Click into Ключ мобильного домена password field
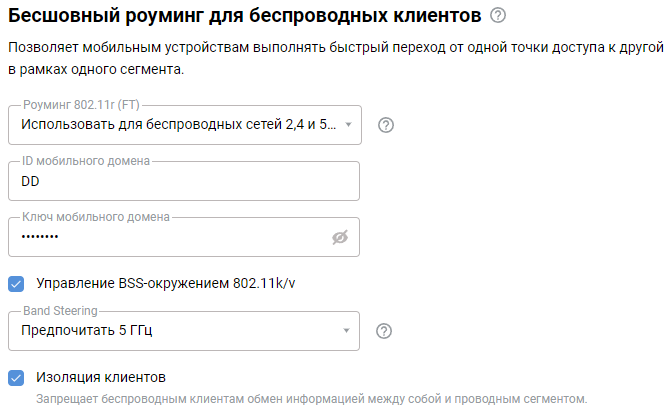 coord(170,237)
